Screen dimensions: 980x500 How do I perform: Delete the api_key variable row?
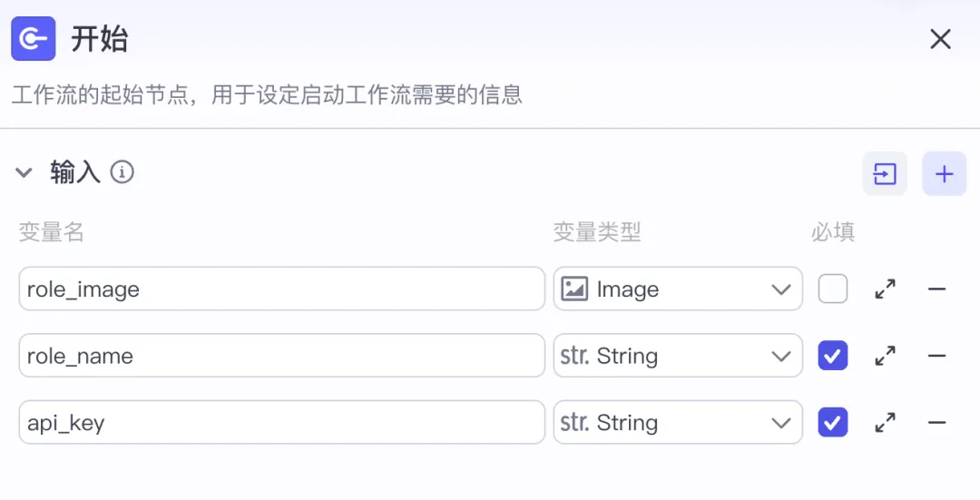pyautogui.click(x=936, y=423)
